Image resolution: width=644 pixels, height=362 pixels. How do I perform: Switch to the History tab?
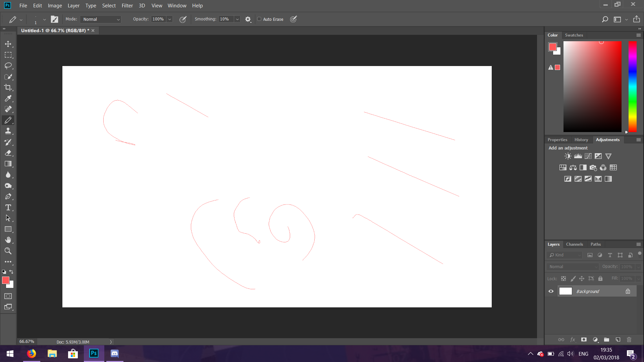click(x=581, y=139)
